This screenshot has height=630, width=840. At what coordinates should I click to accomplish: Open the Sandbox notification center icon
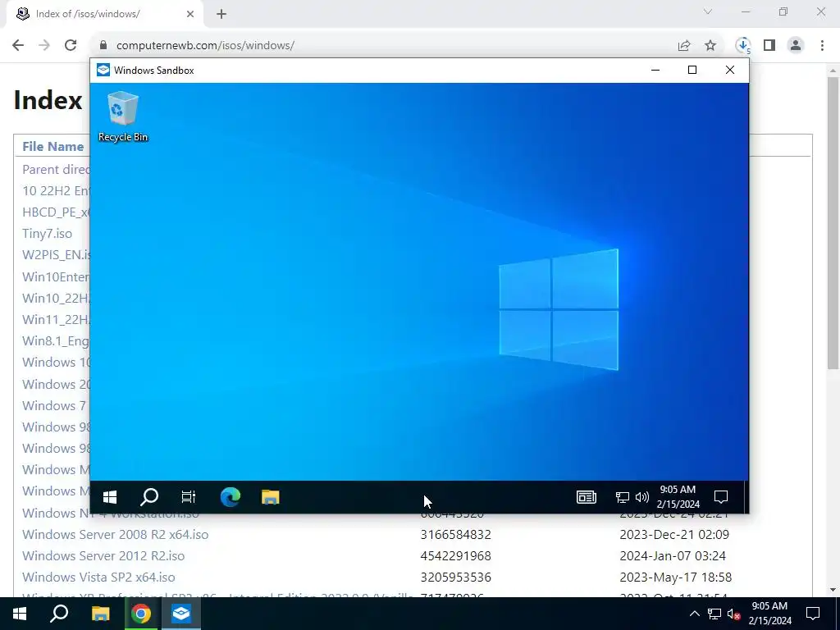pyautogui.click(x=721, y=497)
